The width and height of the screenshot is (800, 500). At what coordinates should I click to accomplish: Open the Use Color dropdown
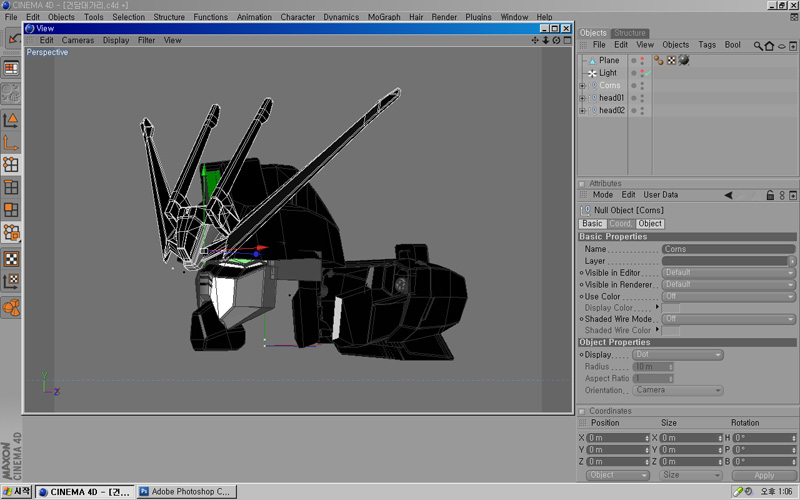729,296
